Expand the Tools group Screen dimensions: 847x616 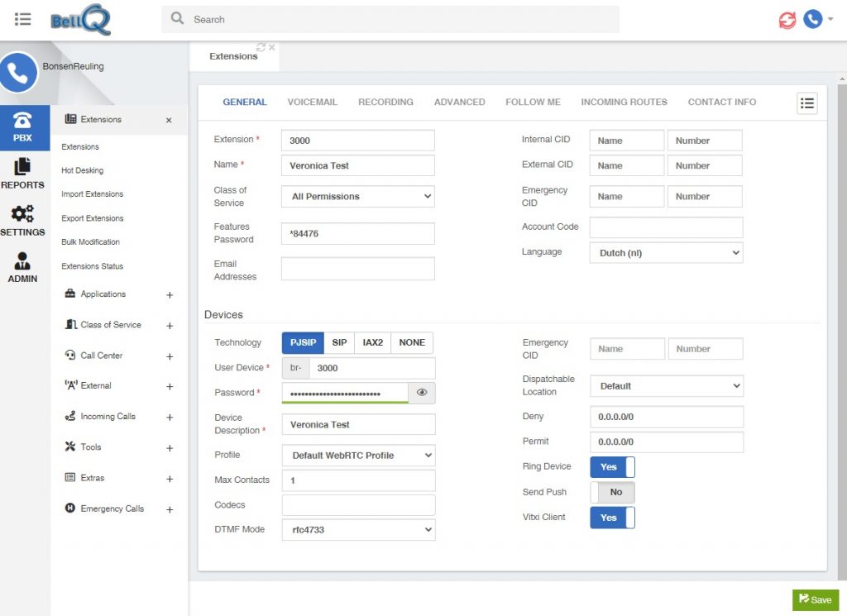(170, 448)
